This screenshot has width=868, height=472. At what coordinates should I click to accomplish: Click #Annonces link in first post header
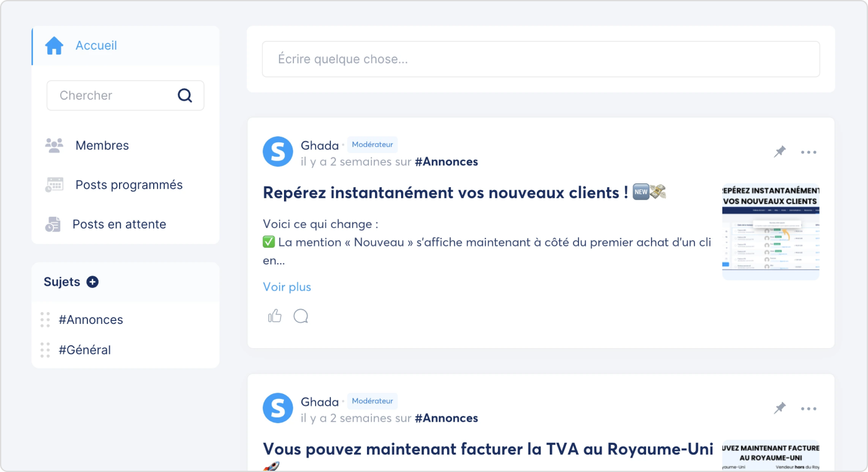click(446, 162)
